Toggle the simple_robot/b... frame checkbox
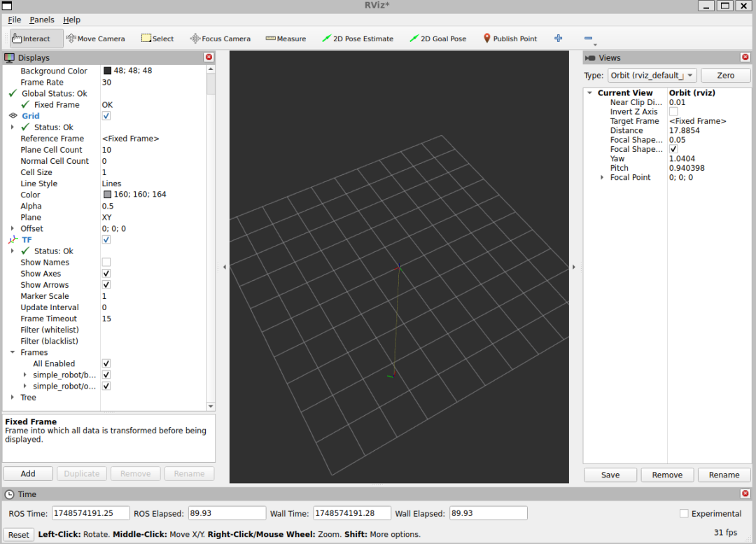756x544 pixels. (106, 375)
